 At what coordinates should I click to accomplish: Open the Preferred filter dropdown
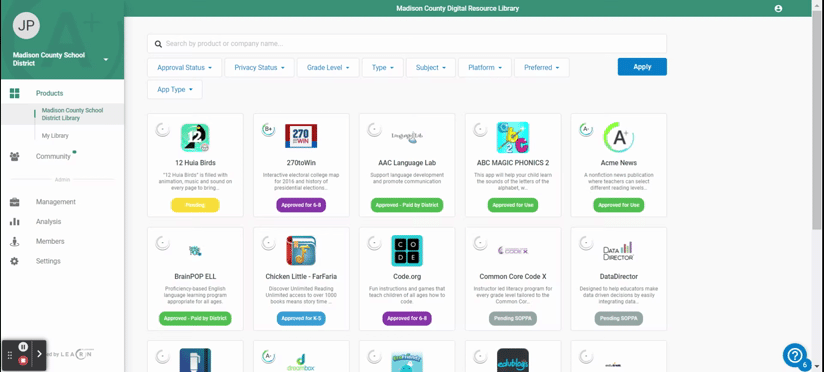pos(542,68)
